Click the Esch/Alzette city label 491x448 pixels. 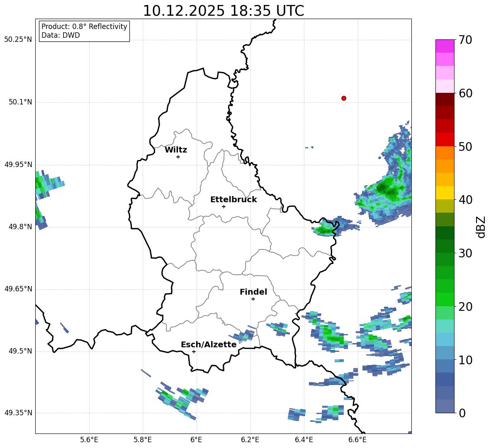click(209, 344)
